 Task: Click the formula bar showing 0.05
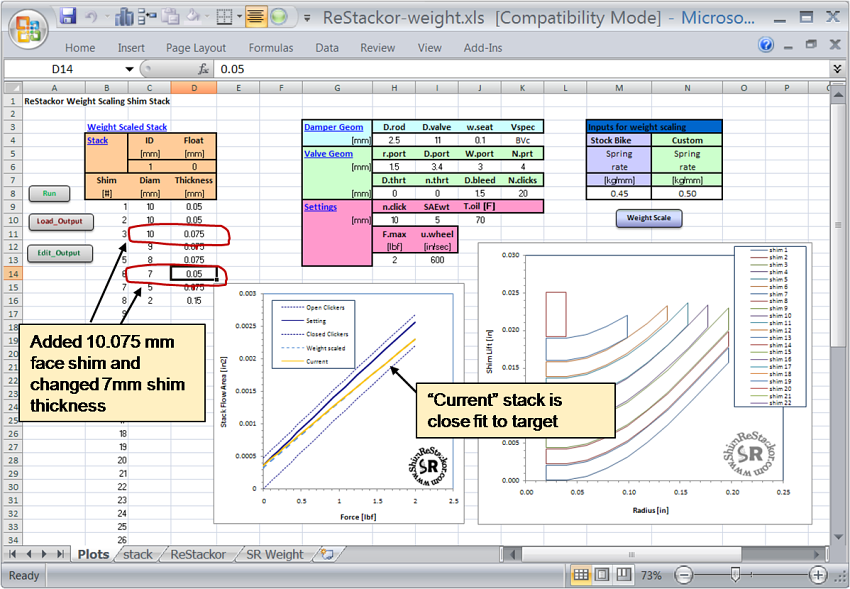521,69
